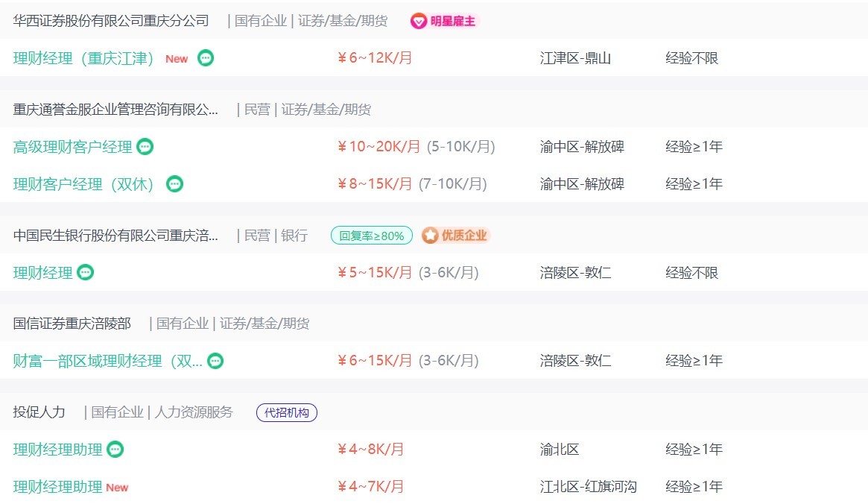The width and height of the screenshot is (868, 504).
Task: Open company 投促人力
Action: tap(39, 412)
